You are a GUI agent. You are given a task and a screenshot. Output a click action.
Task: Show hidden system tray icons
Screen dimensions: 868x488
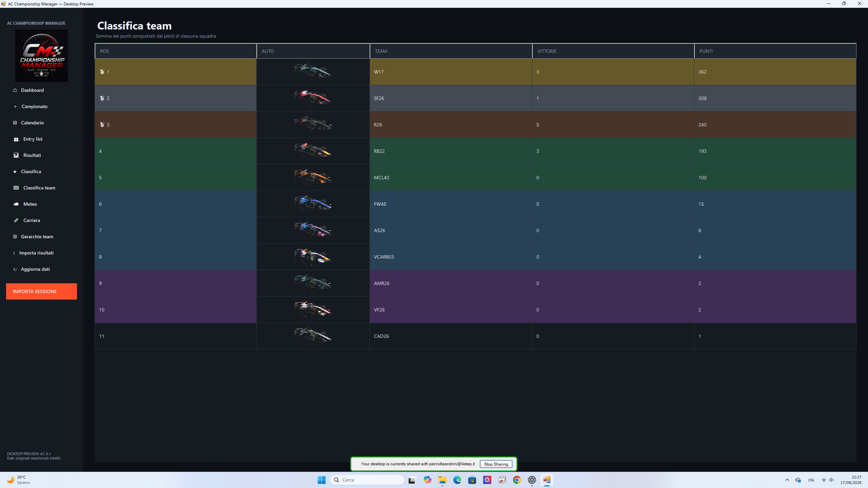point(787,480)
